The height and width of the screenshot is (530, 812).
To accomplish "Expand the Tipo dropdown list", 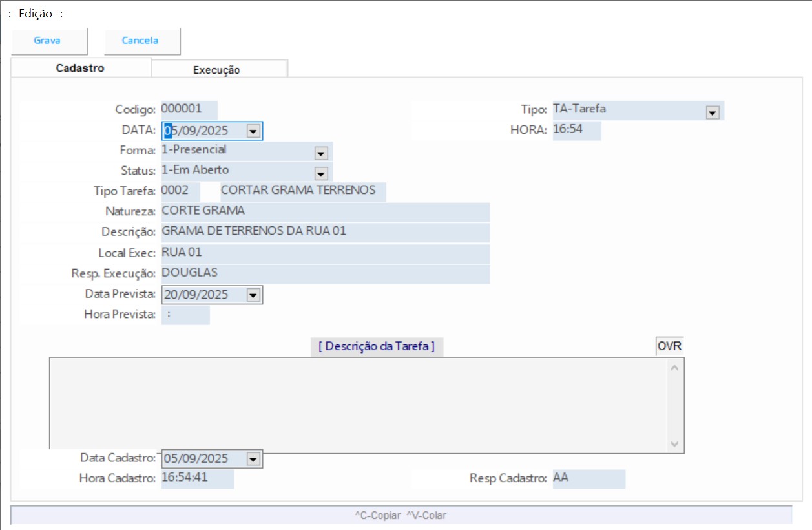I will tap(713, 112).
